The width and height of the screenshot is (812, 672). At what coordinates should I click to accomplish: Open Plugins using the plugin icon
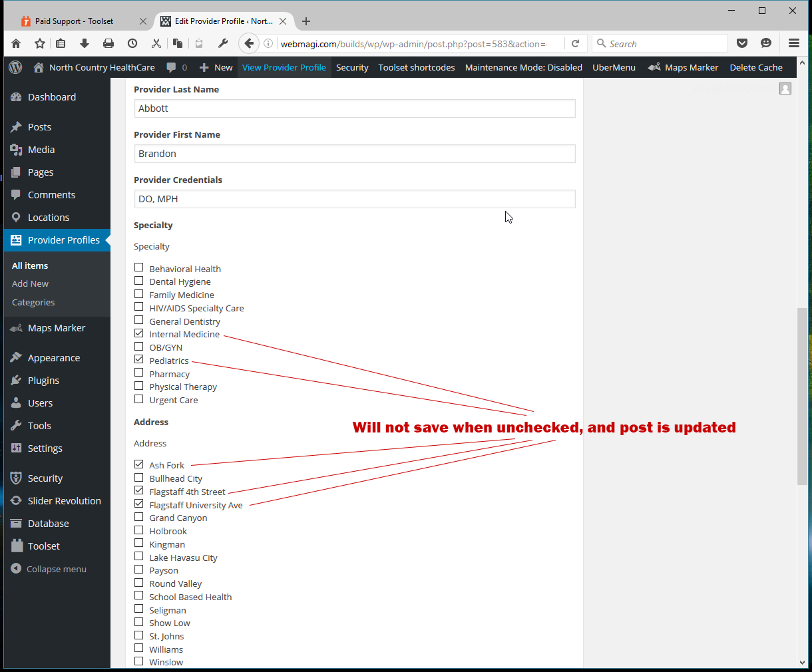click(x=15, y=380)
